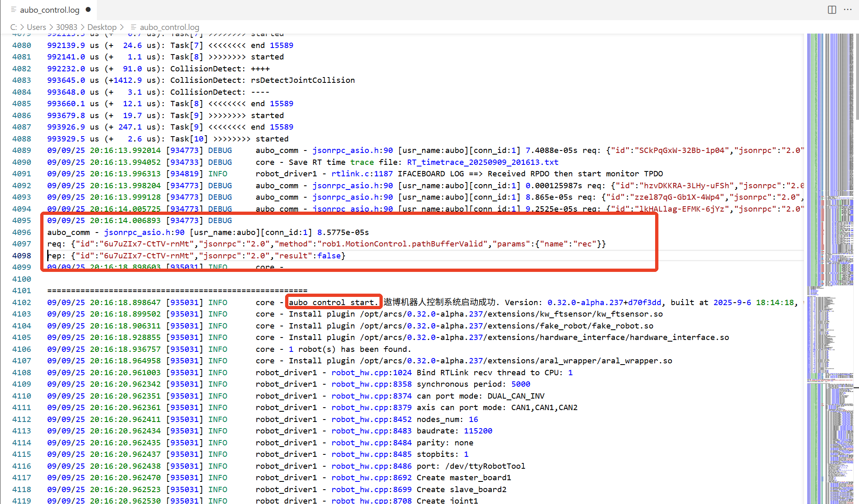The height and width of the screenshot is (504, 859).
Task: Click the RT_timetrace_20250909_201613.txt filename
Action: (482, 162)
